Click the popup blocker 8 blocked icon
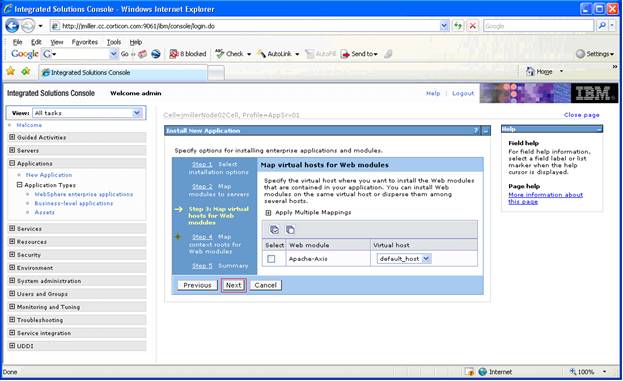Viewport: 623px width, 381px height. [188, 54]
